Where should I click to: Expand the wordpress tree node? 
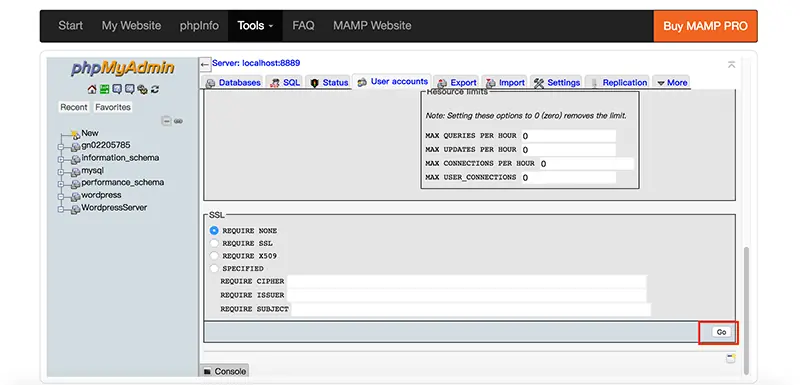coord(61,197)
